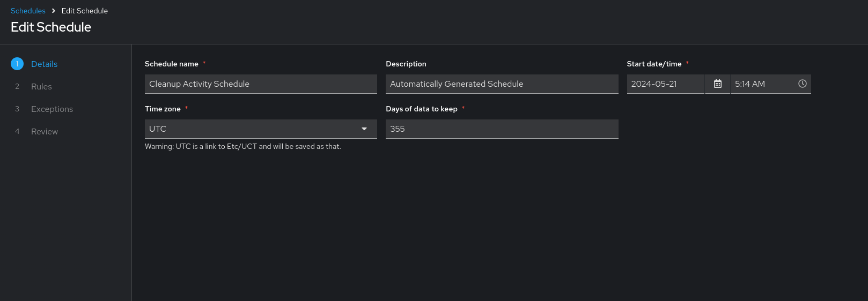
Task: Click into the Description text field
Action: 502,84
